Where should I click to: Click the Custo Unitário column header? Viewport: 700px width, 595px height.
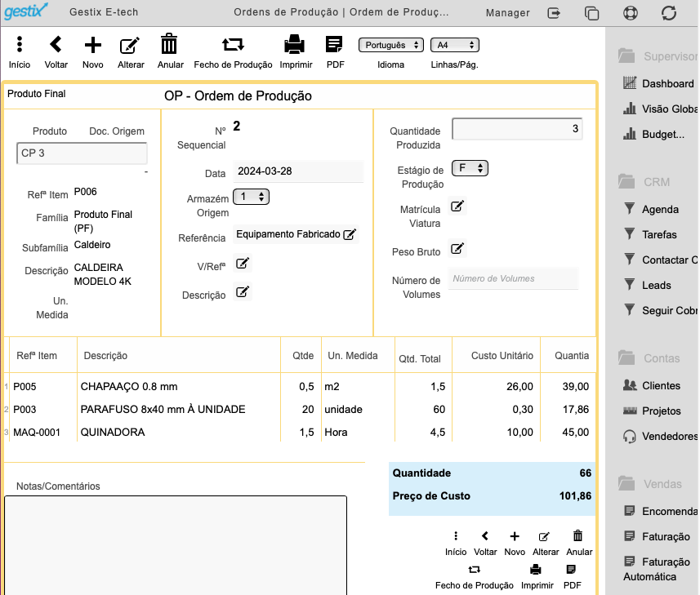point(502,356)
